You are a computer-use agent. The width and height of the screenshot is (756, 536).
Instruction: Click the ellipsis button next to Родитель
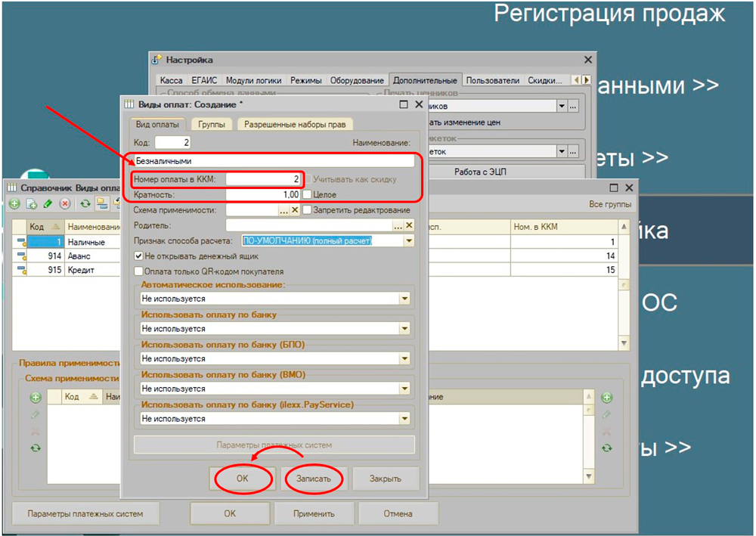[x=398, y=225]
